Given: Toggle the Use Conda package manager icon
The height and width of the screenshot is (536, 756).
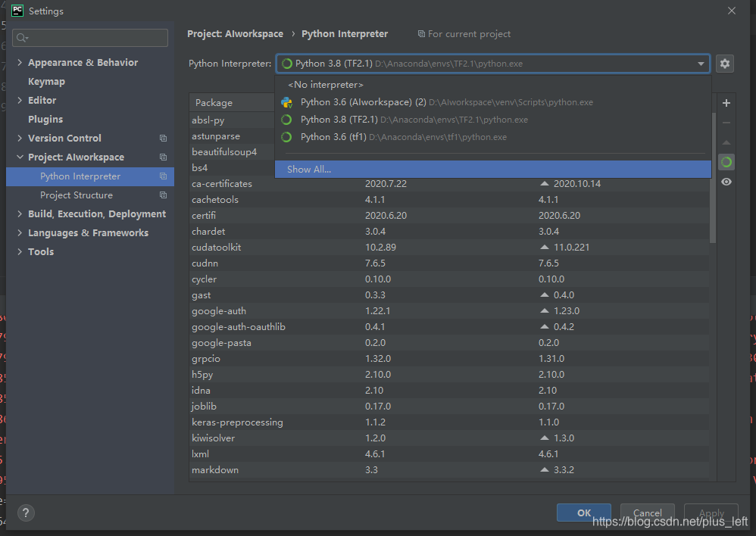Looking at the screenshot, I should [x=726, y=163].
